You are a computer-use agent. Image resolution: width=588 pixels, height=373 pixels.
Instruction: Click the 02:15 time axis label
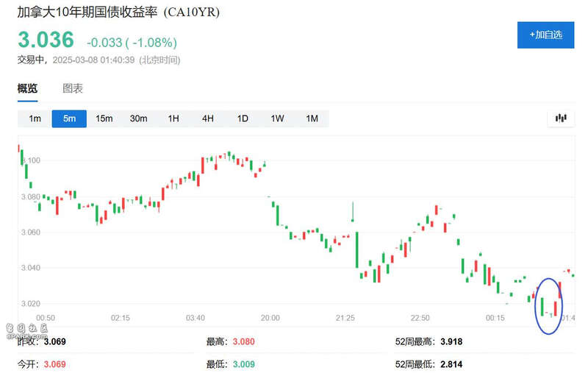[121, 318]
